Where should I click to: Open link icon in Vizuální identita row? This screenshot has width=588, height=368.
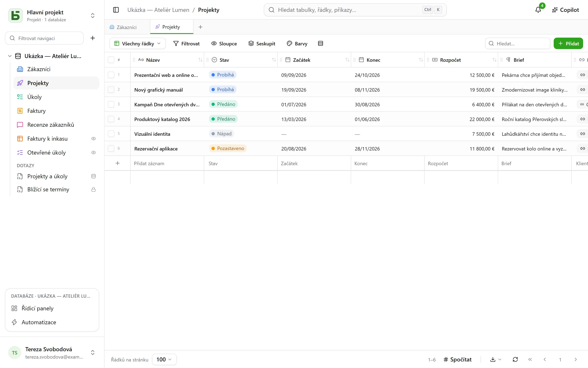coord(582,134)
